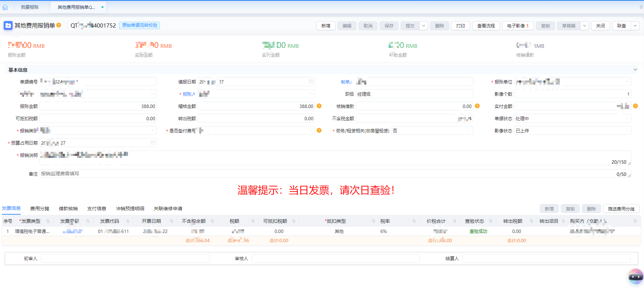Image resolution: width=644 pixels, height=288 pixels.
Task: Sort by 发票类型 column arrows
Action: point(48,221)
